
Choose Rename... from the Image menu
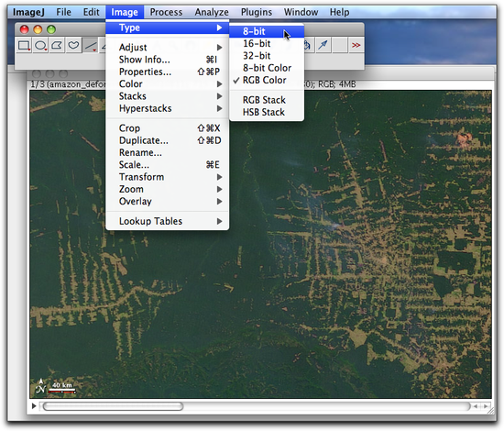(167, 152)
